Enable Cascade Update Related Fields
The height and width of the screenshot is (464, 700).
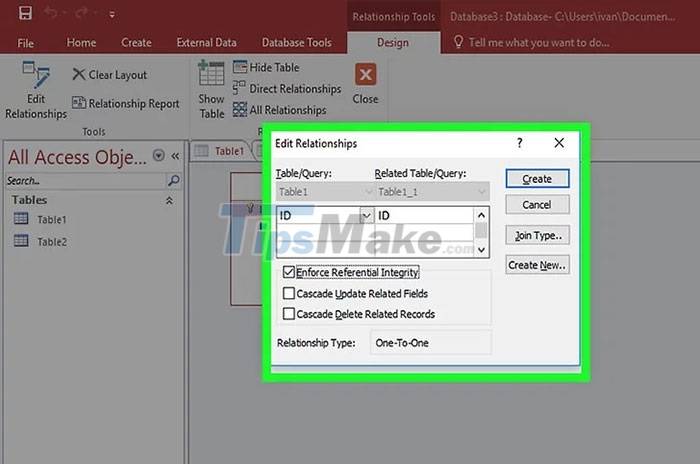[x=289, y=293]
